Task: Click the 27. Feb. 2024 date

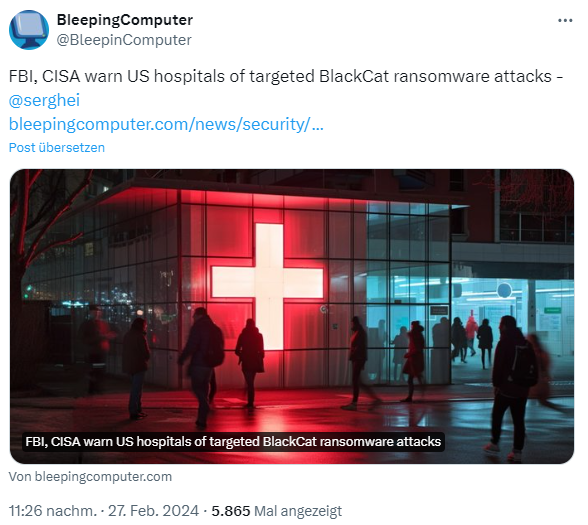Action: pos(153,511)
